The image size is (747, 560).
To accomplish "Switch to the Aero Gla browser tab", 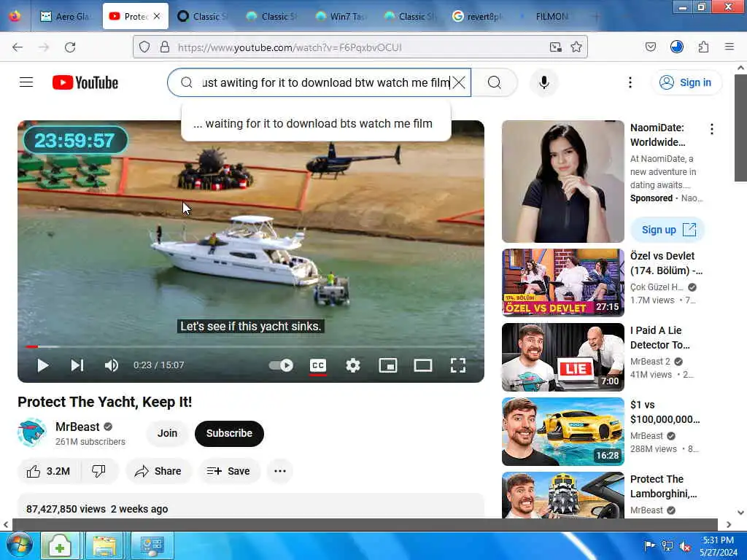I will pos(65,16).
